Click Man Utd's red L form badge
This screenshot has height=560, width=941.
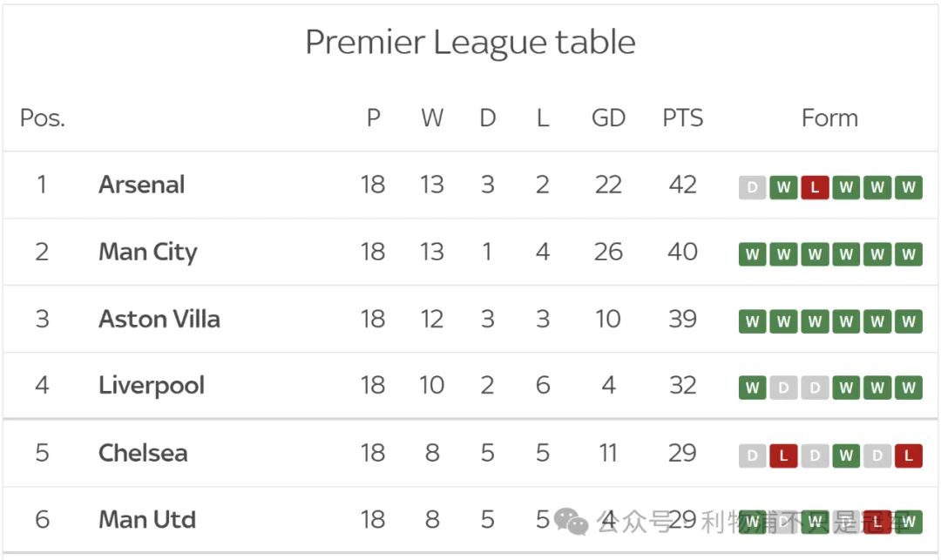click(x=877, y=522)
